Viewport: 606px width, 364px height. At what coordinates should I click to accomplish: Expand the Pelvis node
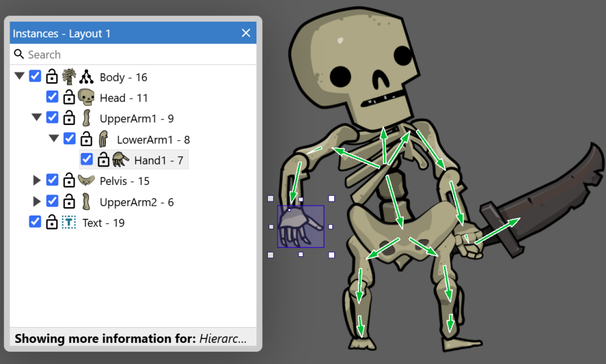[37, 181]
